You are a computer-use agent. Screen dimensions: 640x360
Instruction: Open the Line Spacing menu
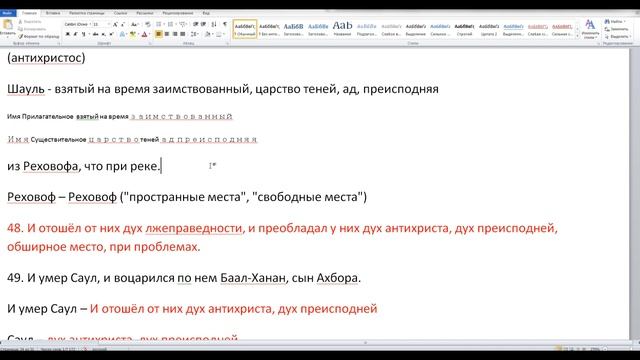pos(194,34)
